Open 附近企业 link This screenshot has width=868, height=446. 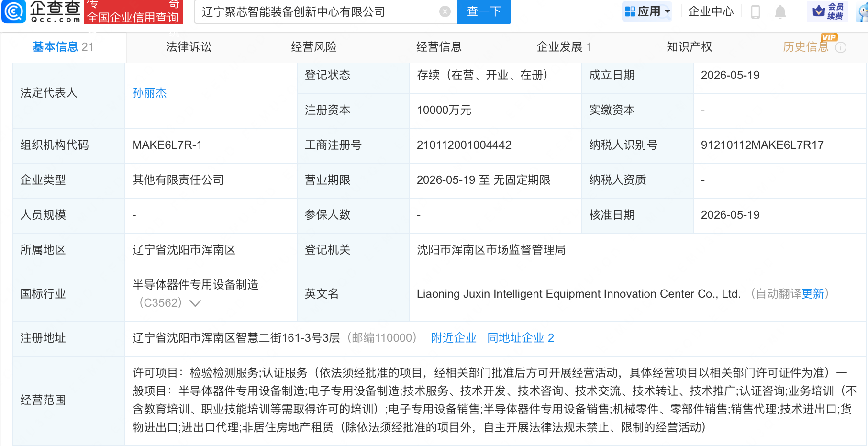click(454, 338)
